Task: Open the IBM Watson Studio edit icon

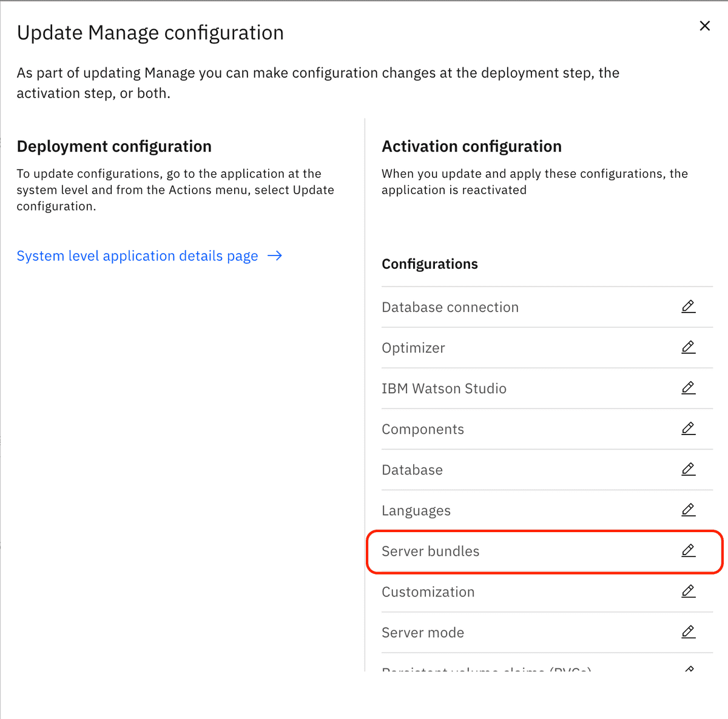Action: click(688, 388)
